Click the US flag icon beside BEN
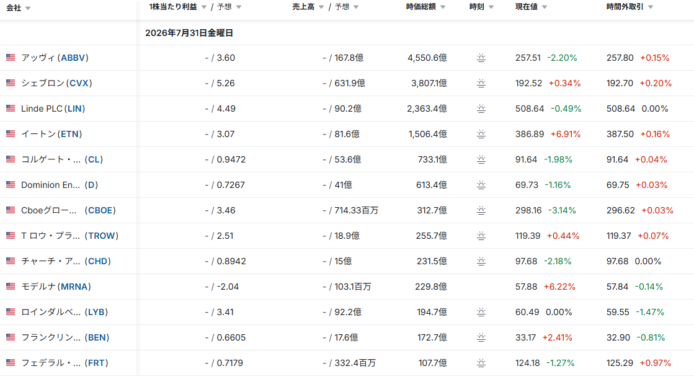 [x=11, y=337]
